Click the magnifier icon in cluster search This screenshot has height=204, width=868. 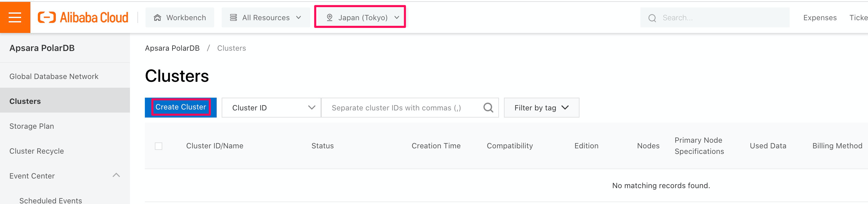pos(488,108)
